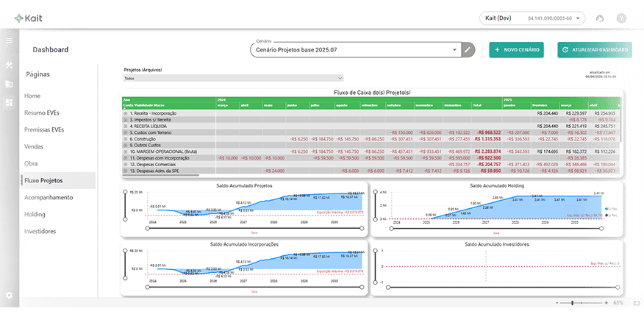Open the user avatar menu

pyautogui.click(x=621, y=18)
